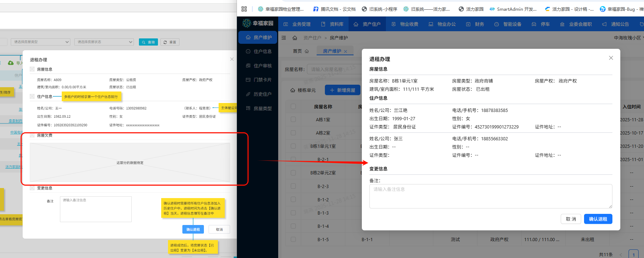Switch to the 物业收费 menu
This screenshot has width=644, height=258.
point(405,24)
